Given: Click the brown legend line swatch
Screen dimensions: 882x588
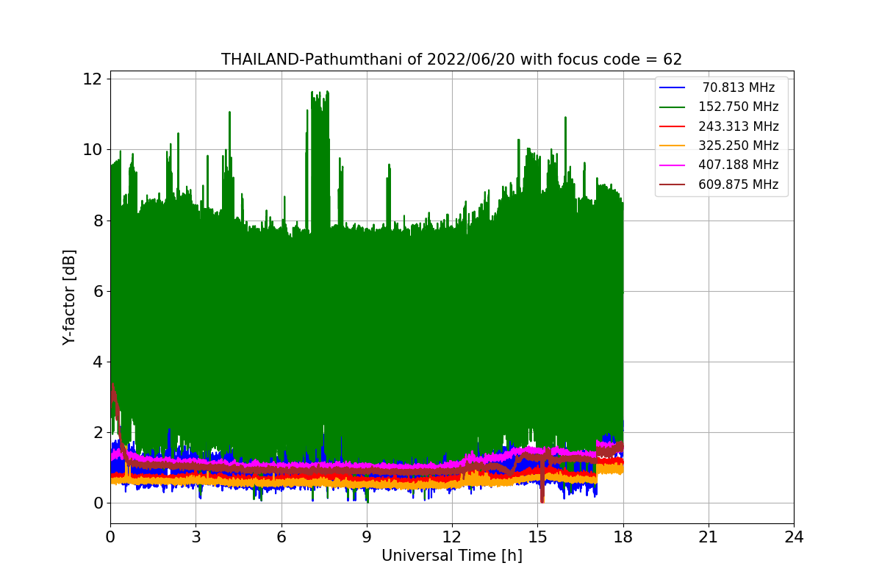Looking at the screenshot, I should 673,184.
